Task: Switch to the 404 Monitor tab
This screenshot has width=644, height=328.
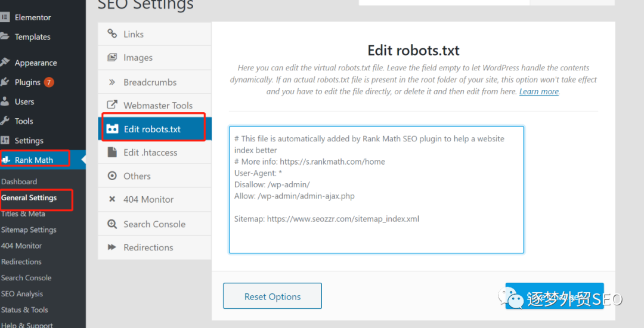Action: pos(155,200)
